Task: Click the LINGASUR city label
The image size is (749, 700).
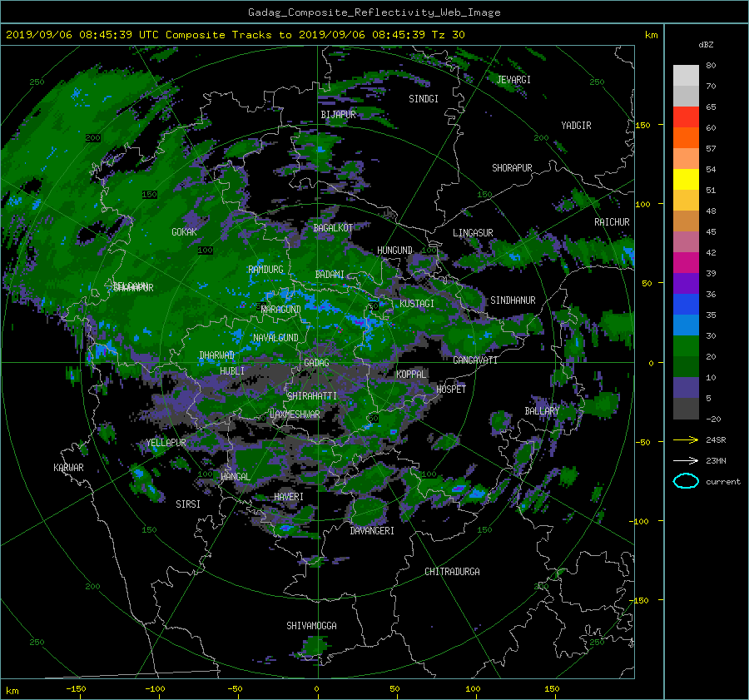Action: 473,233
